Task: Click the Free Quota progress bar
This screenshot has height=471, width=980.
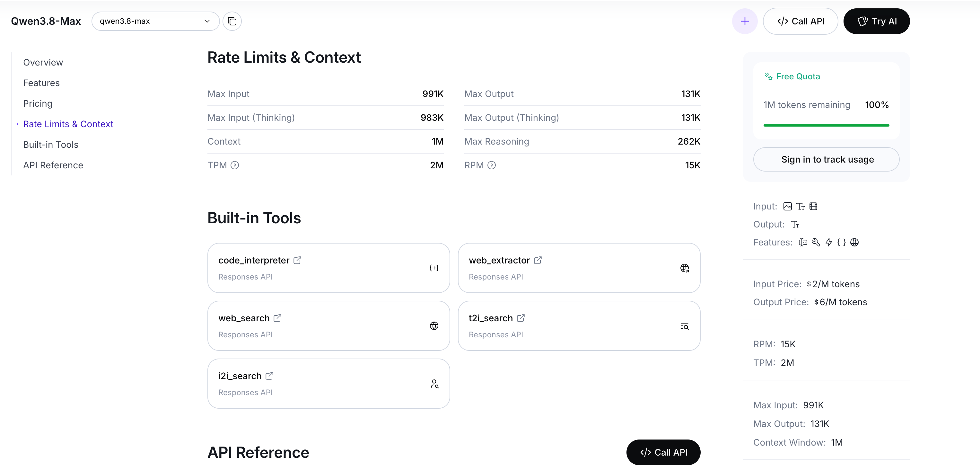Action: [826, 125]
